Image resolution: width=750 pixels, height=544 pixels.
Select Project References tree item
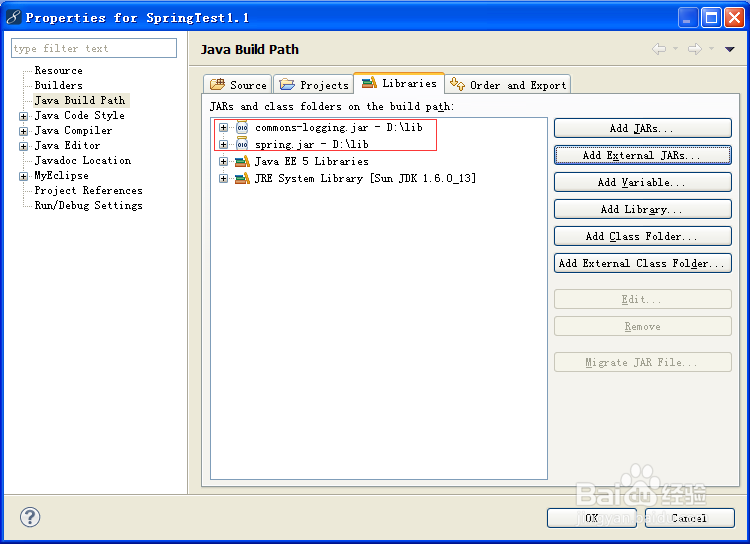click(x=88, y=190)
